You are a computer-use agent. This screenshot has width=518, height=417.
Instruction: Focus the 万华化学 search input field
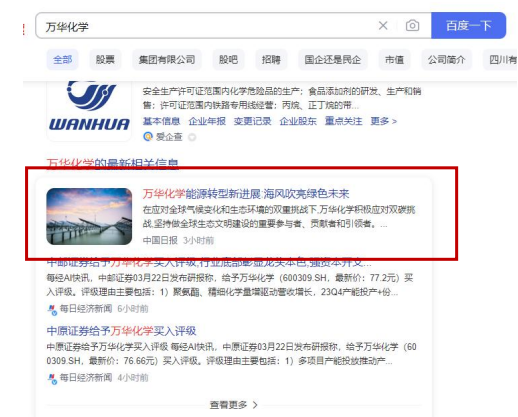207,26
